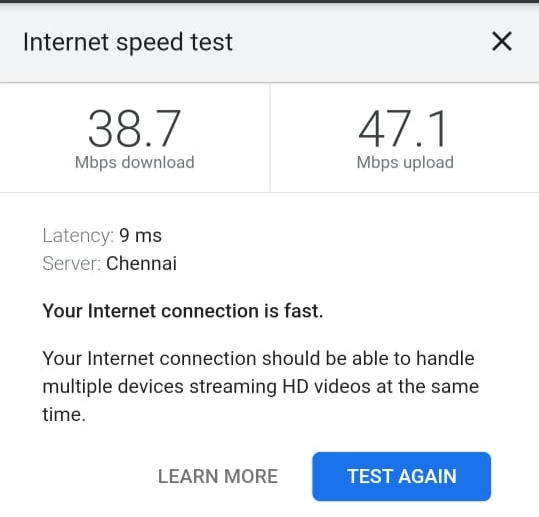Click the bold connection is fast heading
This screenshot has width=539, height=517.
(x=183, y=311)
